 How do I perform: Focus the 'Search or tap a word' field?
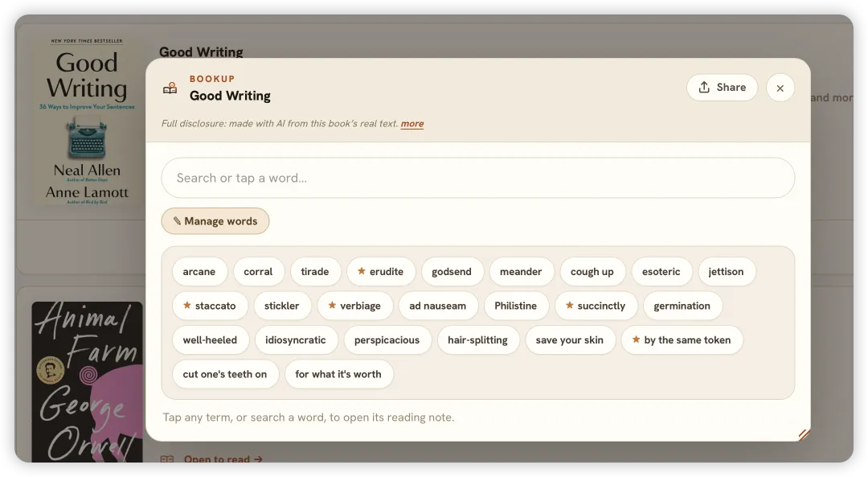[x=477, y=178]
